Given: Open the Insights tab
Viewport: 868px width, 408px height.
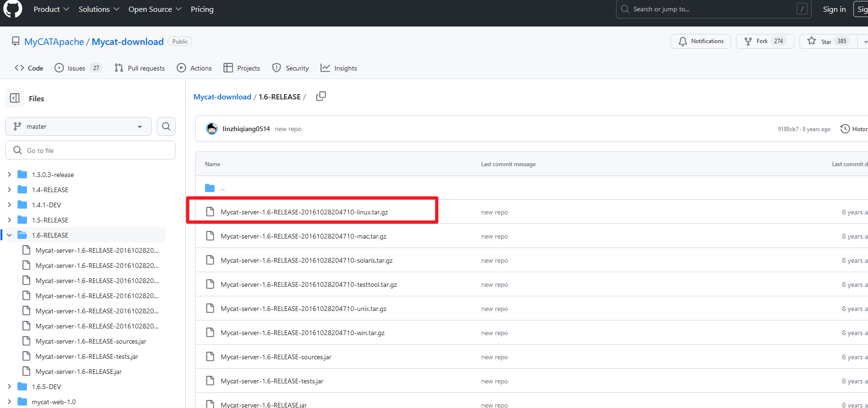Looking at the screenshot, I should point(339,68).
